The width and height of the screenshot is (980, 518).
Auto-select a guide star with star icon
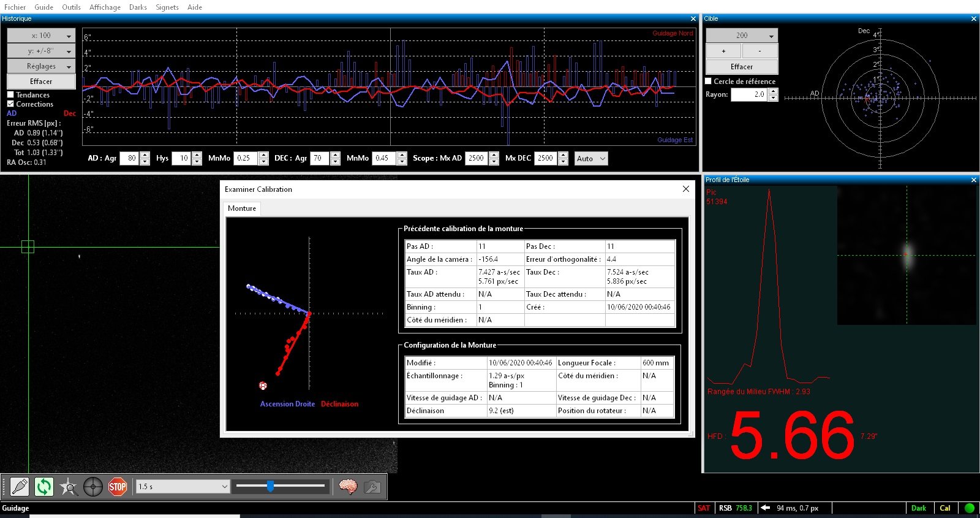(69, 487)
